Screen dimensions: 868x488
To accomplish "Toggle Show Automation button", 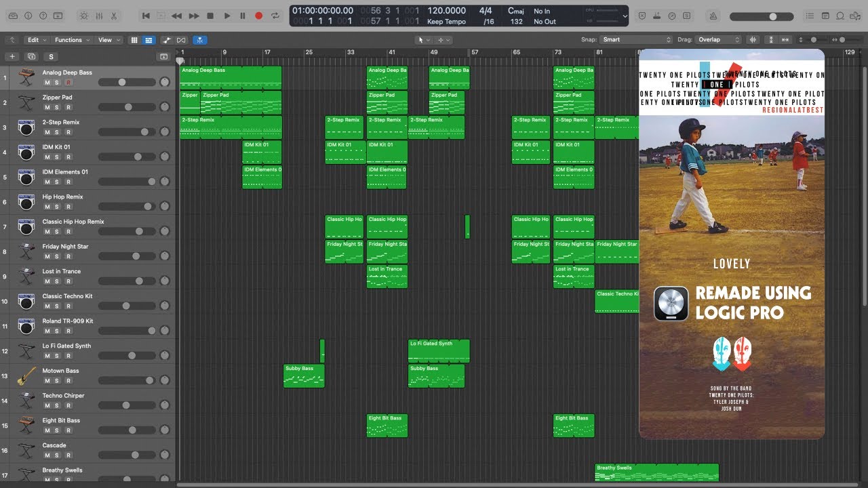I will click(167, 40).
